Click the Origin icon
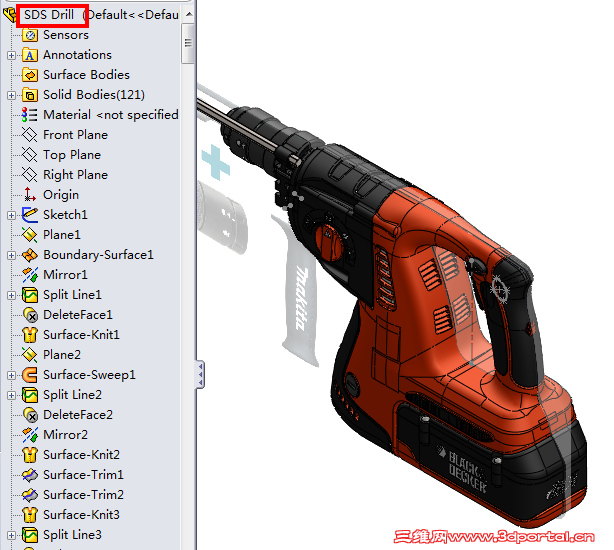Screen dimensions: 614x550 point(30,195)
